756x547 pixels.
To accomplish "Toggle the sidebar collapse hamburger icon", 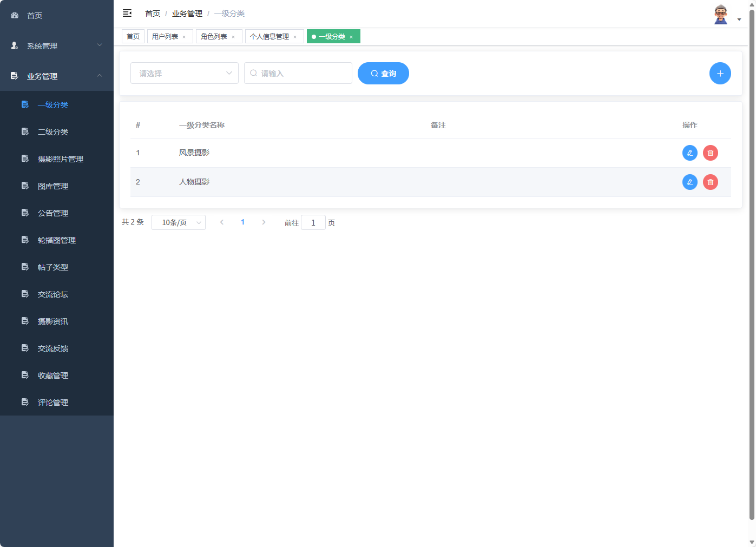I will [127, 13].
